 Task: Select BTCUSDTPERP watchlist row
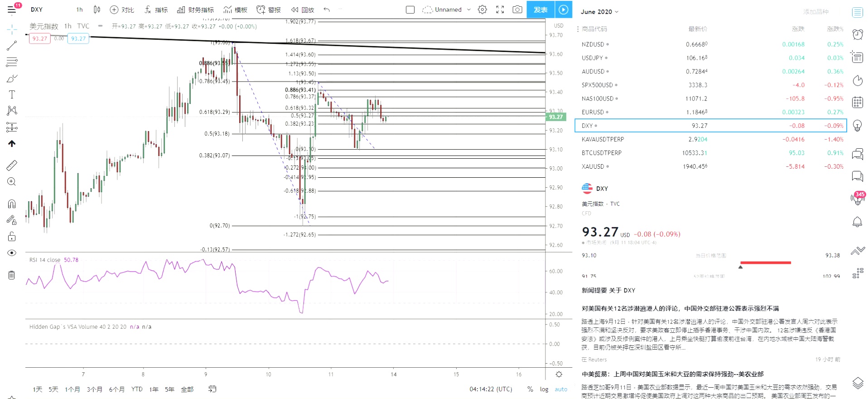click(x=711, y=153)
